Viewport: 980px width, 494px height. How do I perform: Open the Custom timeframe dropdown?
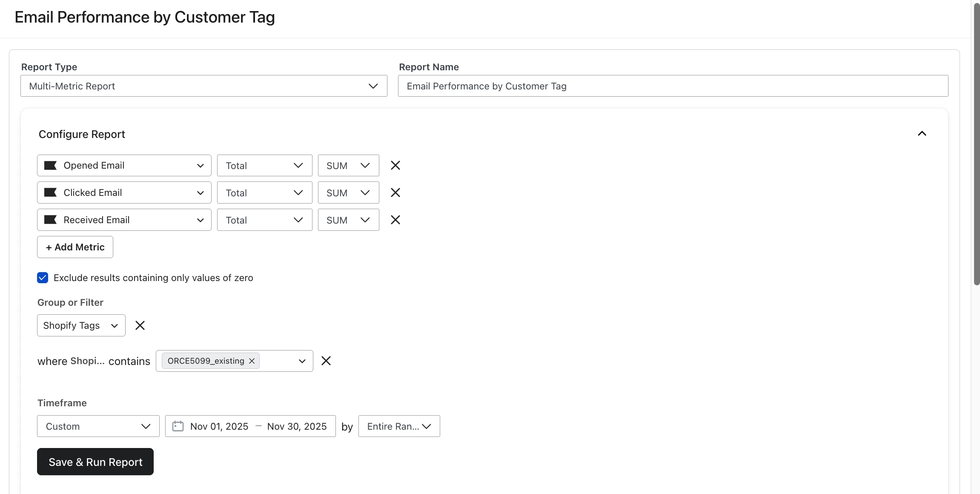[x=98, y=426]
